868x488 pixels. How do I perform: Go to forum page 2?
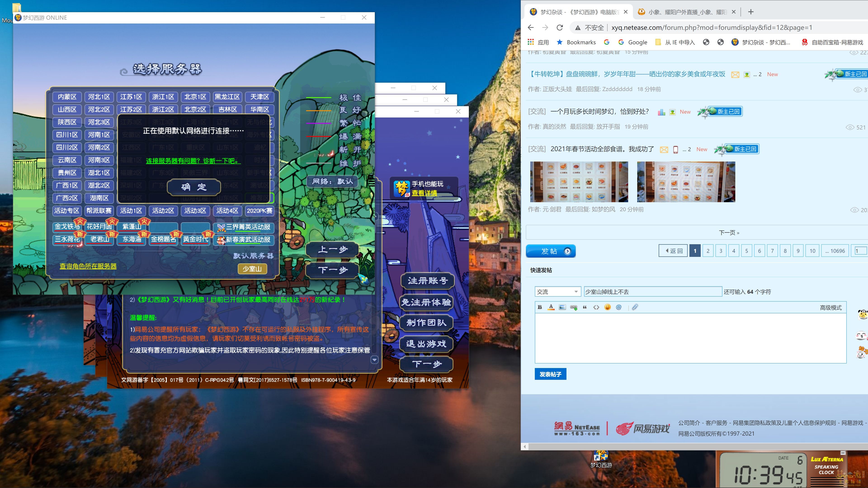click(708, 251)
